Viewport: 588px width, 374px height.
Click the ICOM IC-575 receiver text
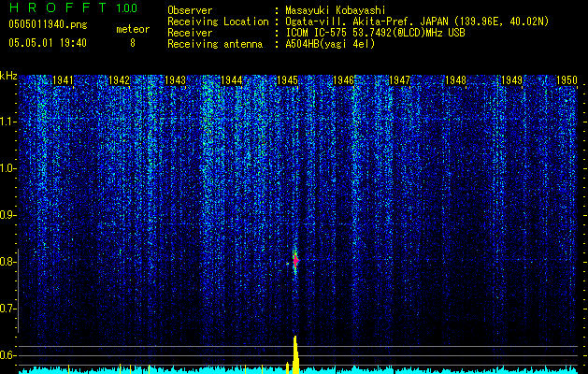tap(375, 33)
